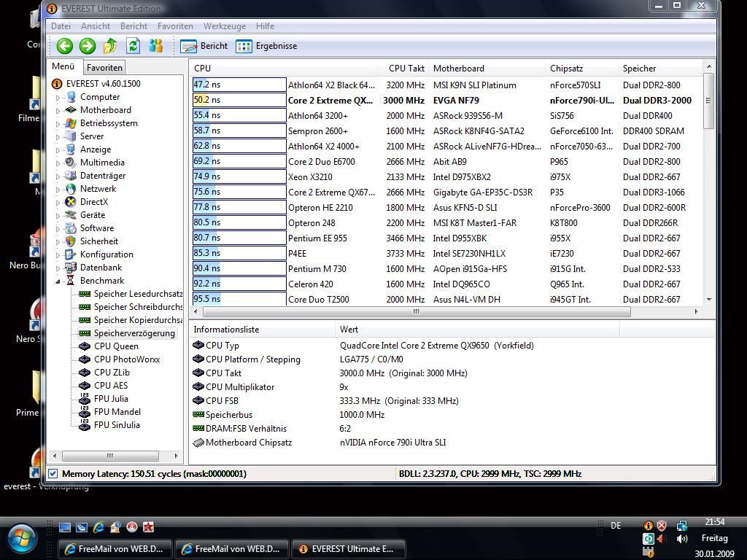Expand the Datenträger tree node
Viewport: 747px width, 560px height.
pyautogui.click(x=58, y=176)
